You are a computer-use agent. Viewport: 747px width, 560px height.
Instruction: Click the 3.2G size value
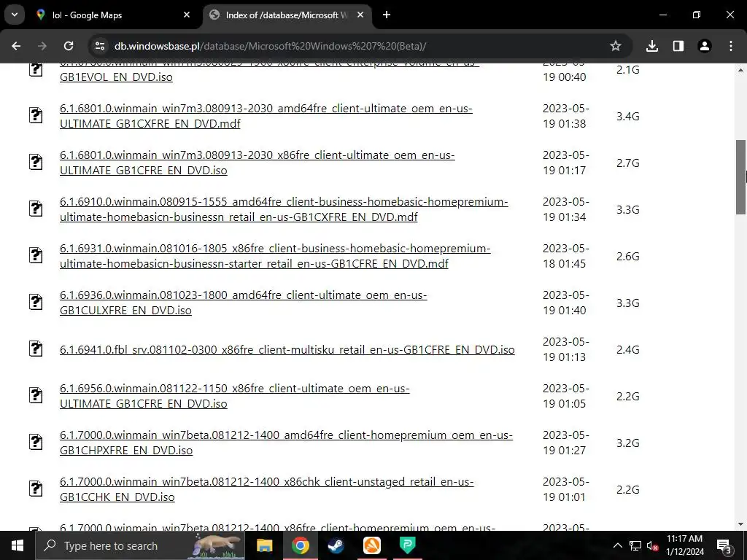coord(628,443)
